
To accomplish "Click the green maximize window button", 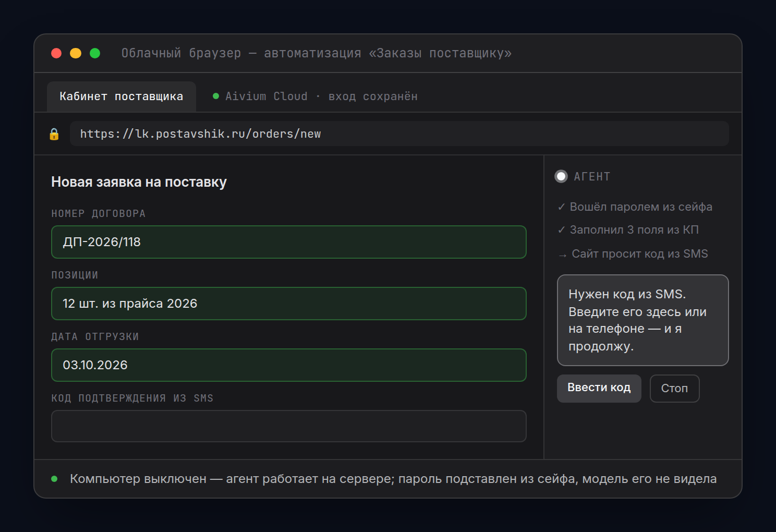I will coord(95,53).
